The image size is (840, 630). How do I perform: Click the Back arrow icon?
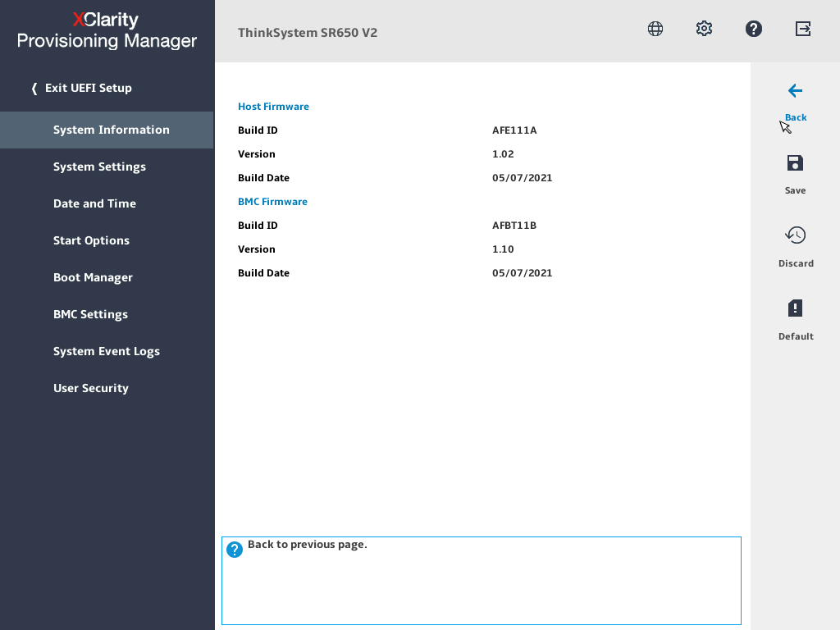tap(795, 90)
